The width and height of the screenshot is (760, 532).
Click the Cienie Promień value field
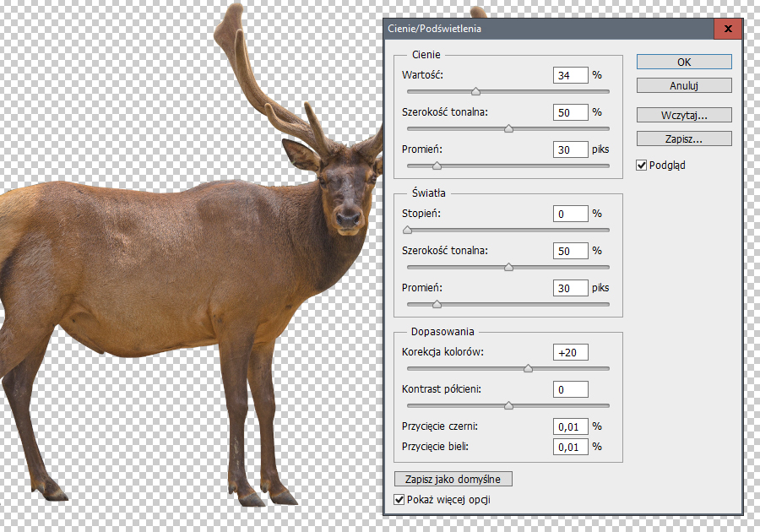pyautogui.click(x=571, y=149)
